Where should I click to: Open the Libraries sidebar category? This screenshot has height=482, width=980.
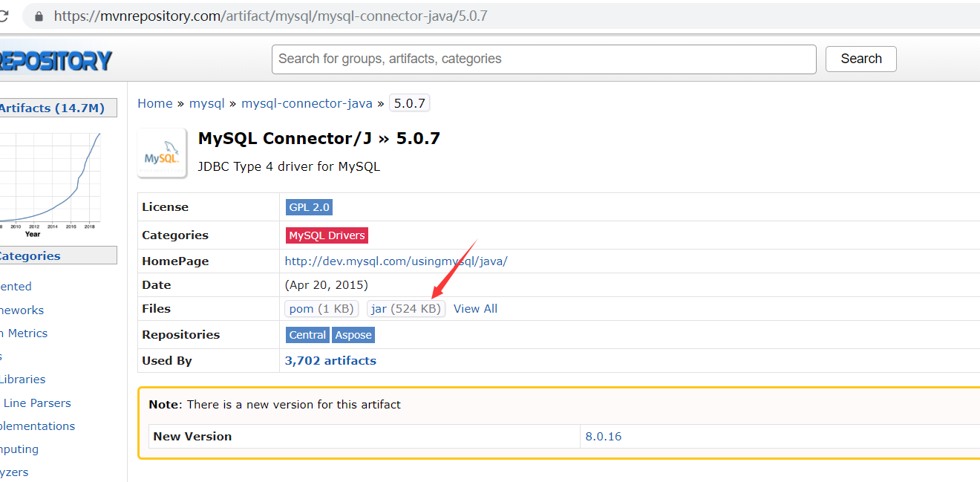coord(22,380)
